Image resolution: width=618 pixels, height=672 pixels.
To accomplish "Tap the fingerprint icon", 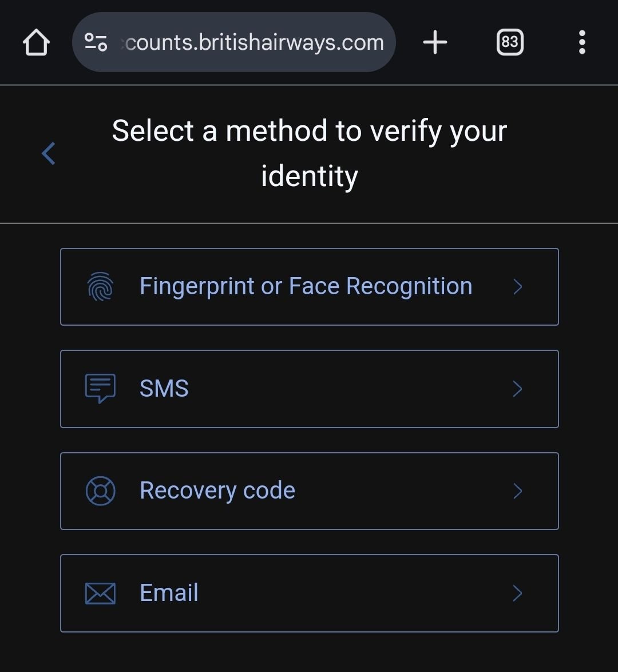I will (x=100, y=286).
